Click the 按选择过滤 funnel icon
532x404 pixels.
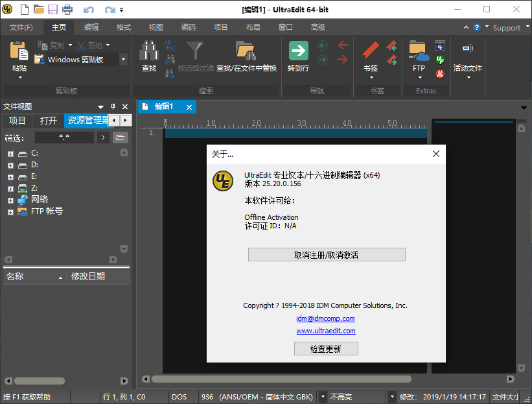point(195,51)
